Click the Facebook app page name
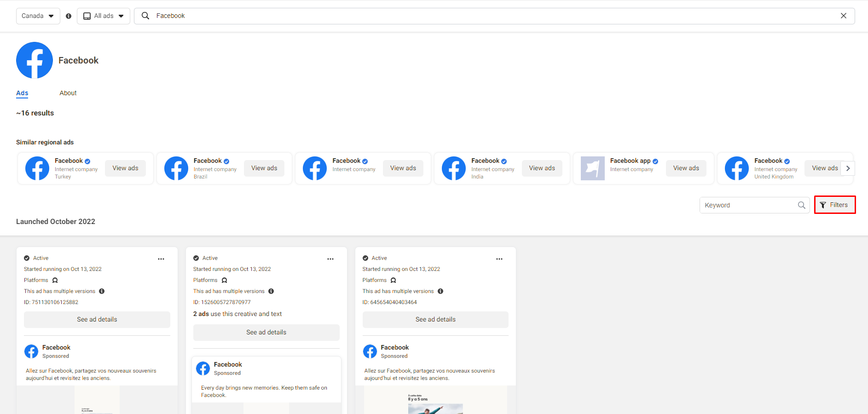The width and height of the screenshot is (868, 414). 631,161
